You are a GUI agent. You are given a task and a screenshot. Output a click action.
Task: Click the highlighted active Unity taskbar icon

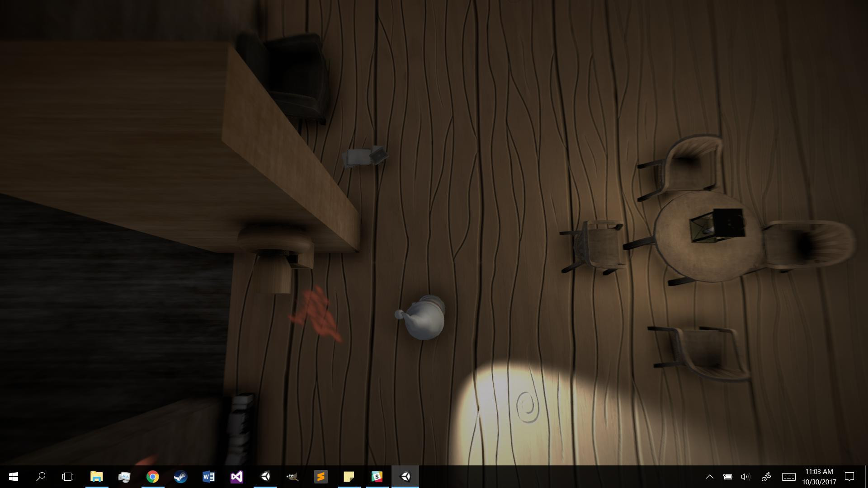pyautogui.click(x=405, y=477)
